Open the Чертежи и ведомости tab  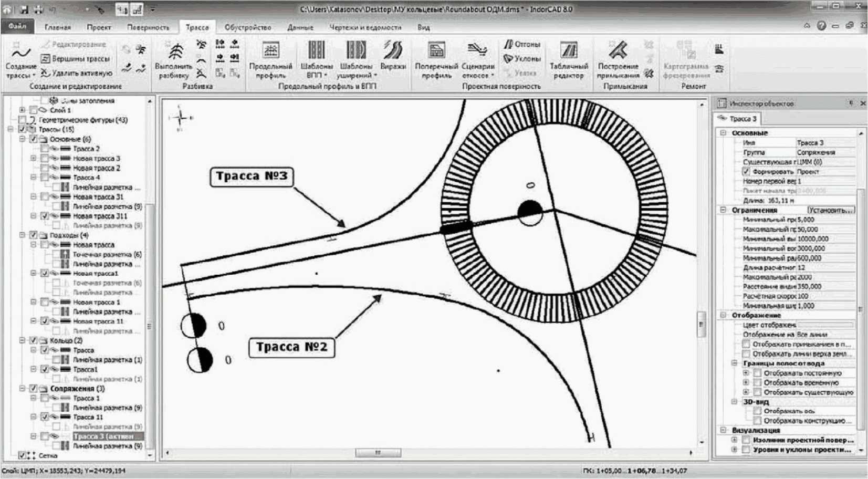(x=365, y=27)
